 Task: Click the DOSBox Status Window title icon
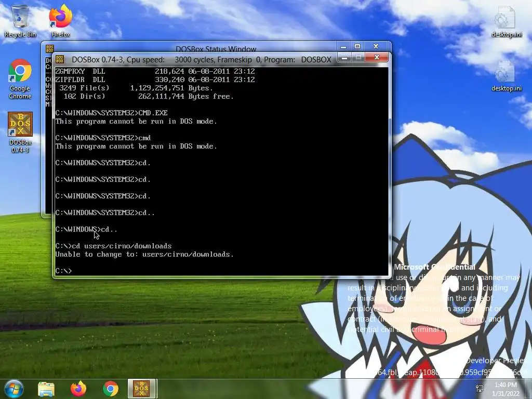(x=50, y=48)
